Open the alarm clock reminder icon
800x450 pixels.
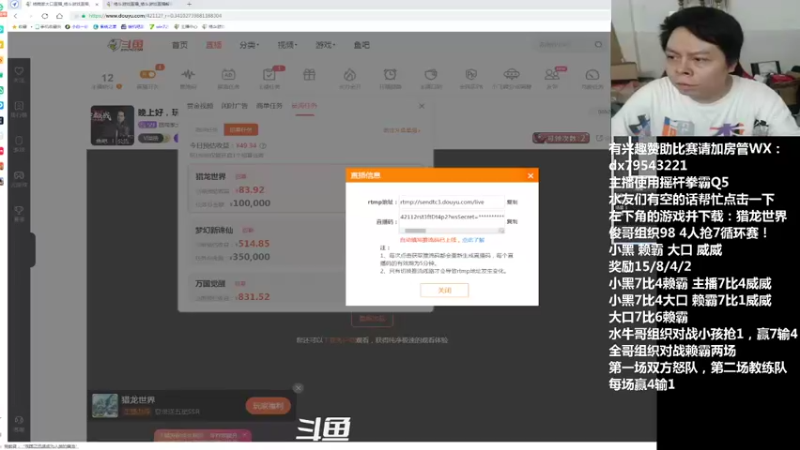click(390, 74)
